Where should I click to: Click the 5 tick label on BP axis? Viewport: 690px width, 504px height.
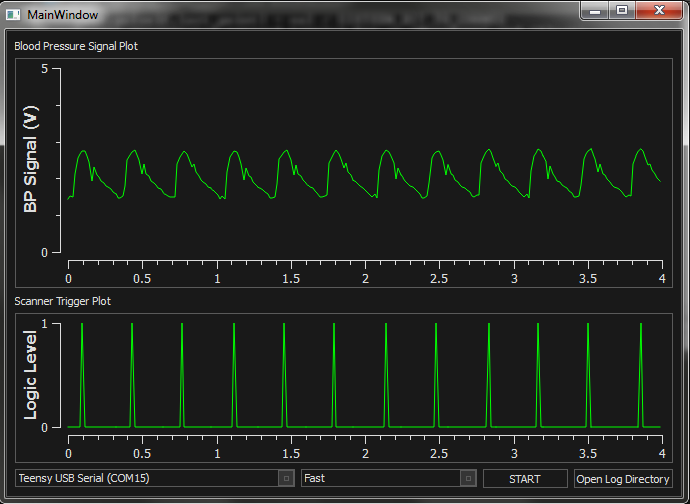pyautogui.click(x=44, y=69)
